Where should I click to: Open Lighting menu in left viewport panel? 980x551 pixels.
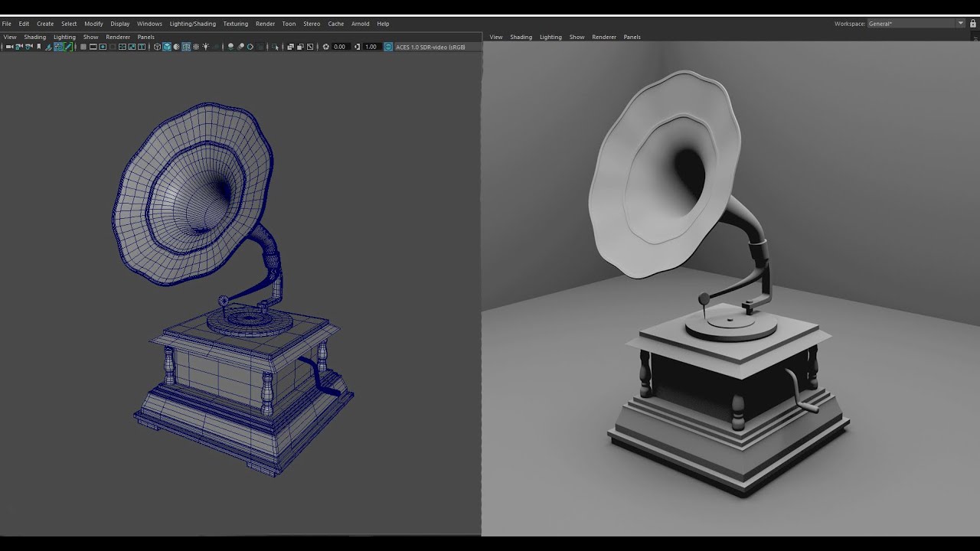click(x=64, y=37)
